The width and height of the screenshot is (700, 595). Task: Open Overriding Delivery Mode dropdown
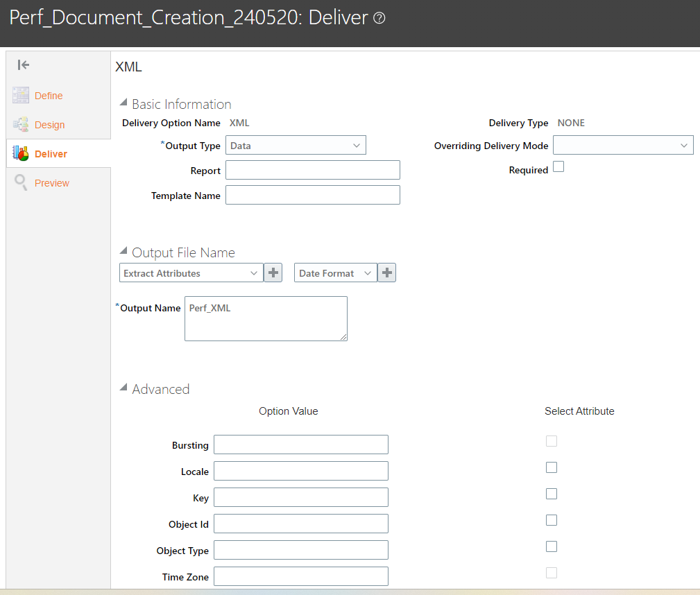tap(623, 146)
